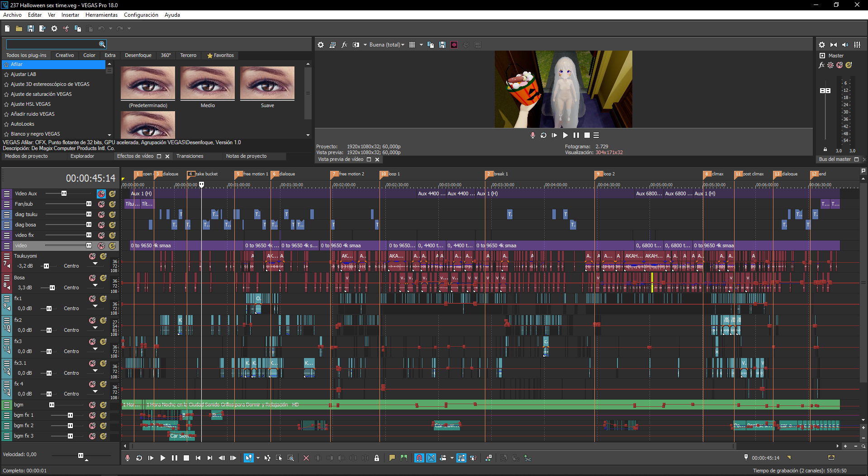Click the Render As export icon
Image resolution: width=868 pixels, height=476 pixels.
(43, 28)
